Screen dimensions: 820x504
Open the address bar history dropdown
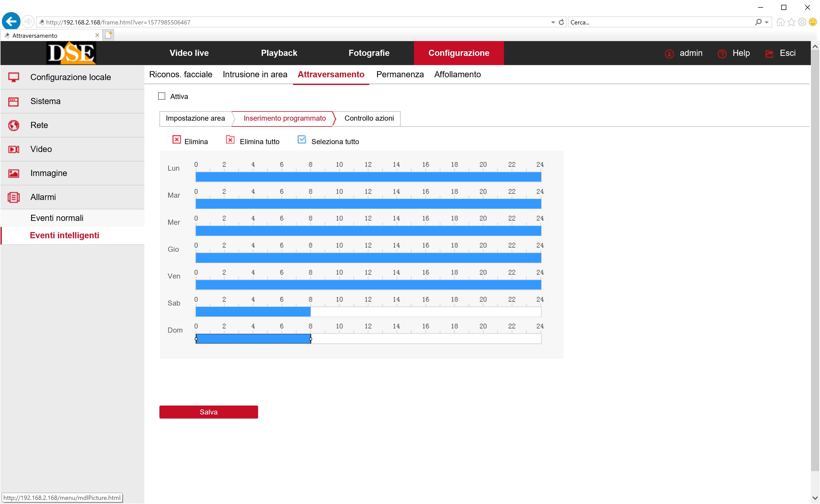553,22
